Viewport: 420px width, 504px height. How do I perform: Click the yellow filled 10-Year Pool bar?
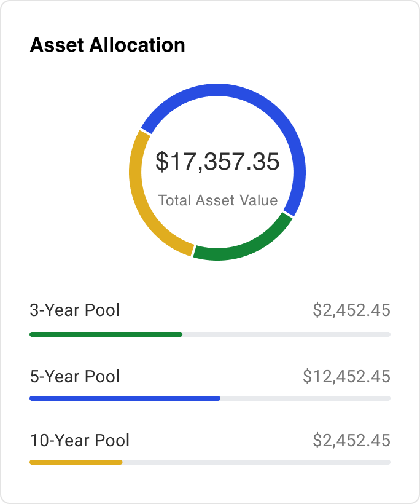(x=76, y=462)
